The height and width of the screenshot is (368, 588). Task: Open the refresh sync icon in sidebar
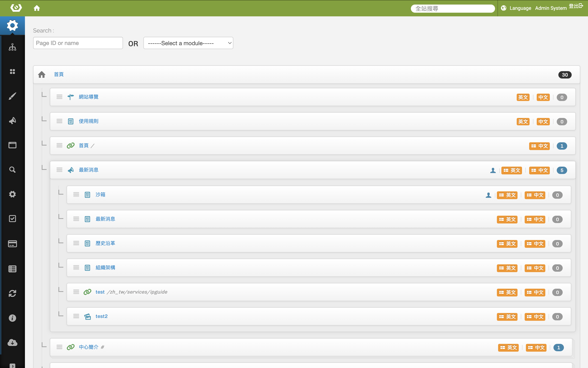pos(12,293)
